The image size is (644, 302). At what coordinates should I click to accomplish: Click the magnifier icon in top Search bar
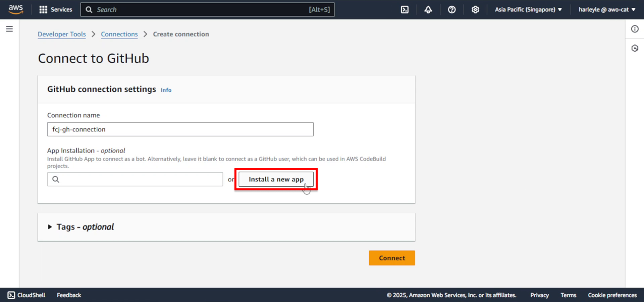(89, 9)
